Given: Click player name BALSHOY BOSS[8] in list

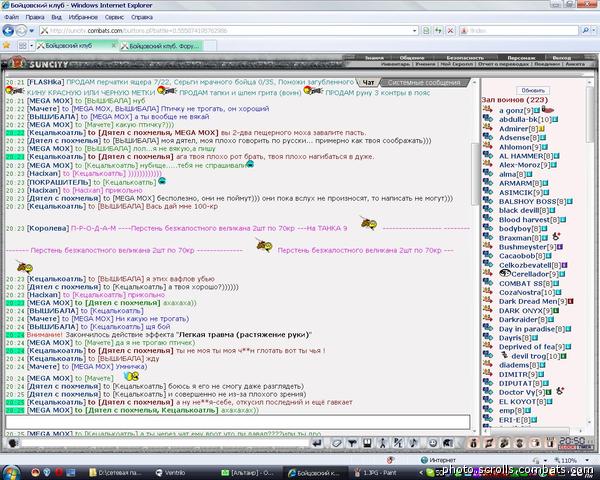Looking at the screenshot, I should point(532,201).
